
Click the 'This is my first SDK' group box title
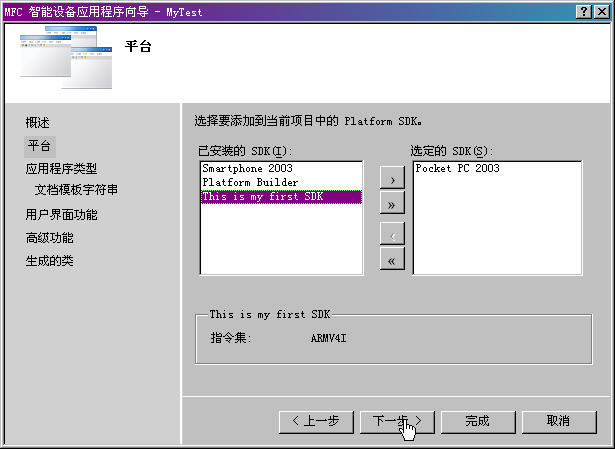(x=270, y=314)
